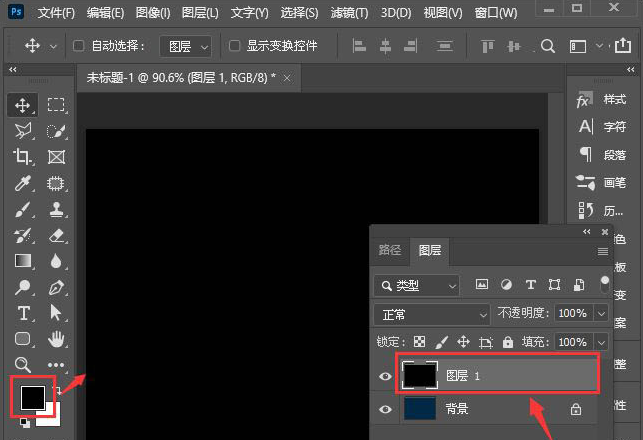Enable the 自动选择 checkbox
Screen dimensions: 643x440
coord(78,46)
